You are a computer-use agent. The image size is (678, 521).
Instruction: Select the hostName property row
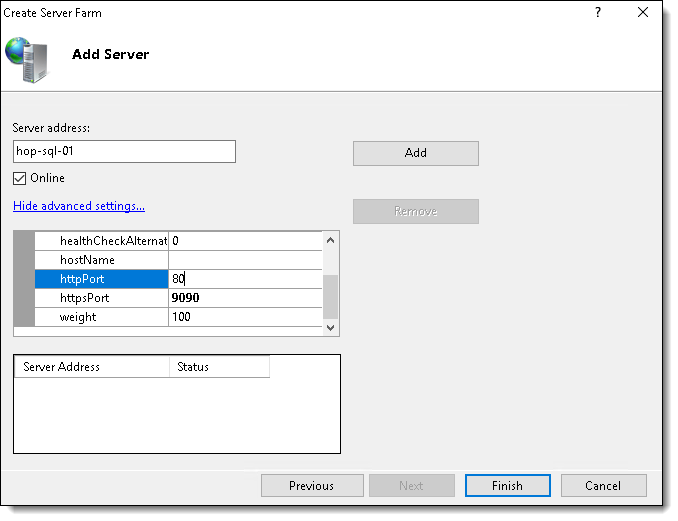coord(179,260)
